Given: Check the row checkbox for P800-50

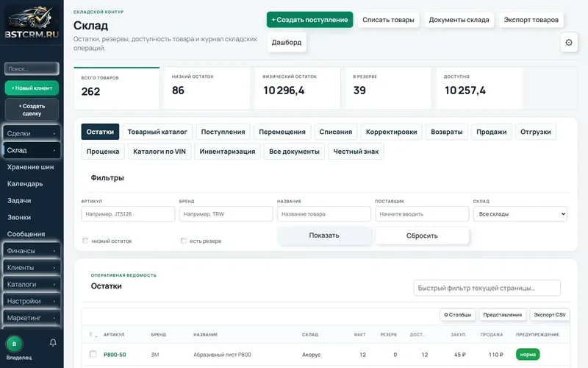Looking at the screenshot, I should click(x=93, y=354).
